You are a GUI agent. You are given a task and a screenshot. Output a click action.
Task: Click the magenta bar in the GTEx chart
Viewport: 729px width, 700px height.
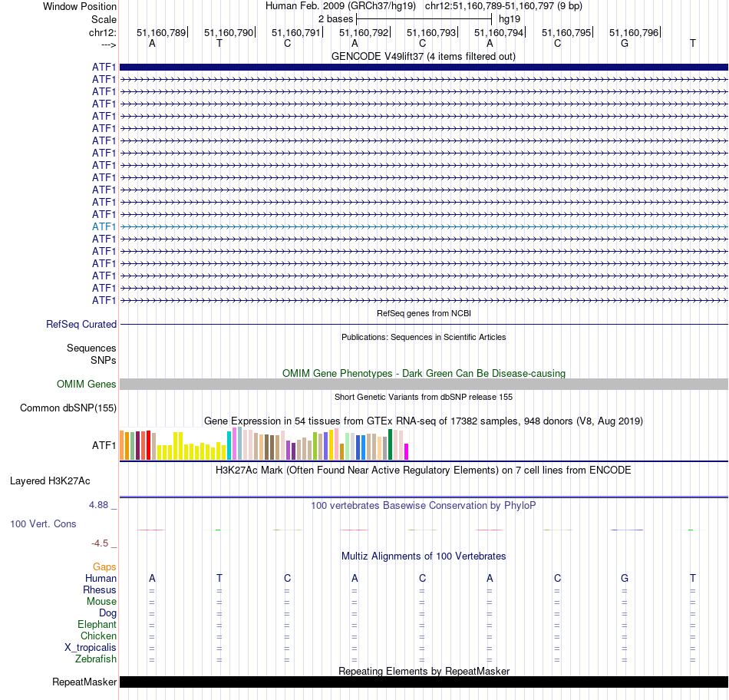point(407,451)
